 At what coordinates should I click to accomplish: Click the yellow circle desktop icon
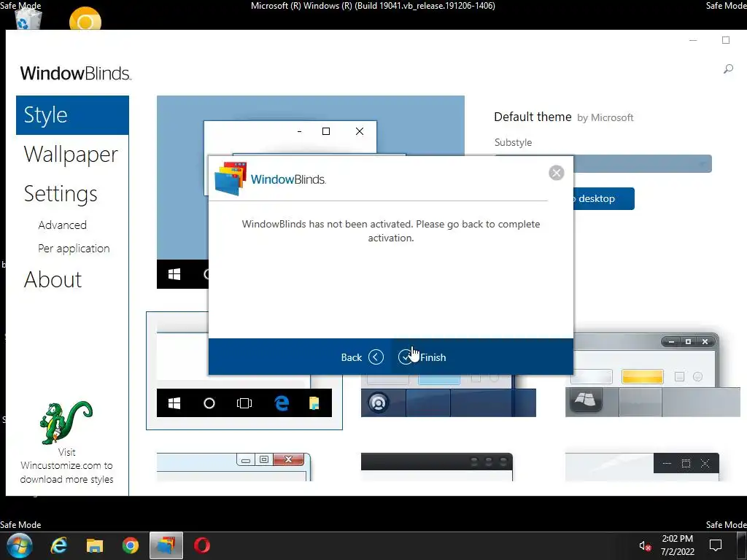point(85,19)
